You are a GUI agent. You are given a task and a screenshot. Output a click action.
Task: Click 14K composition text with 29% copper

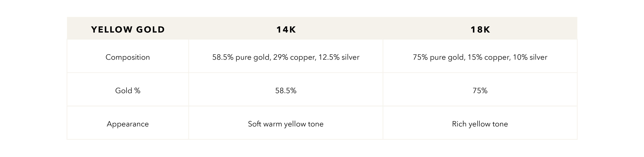tap(286, 57)
